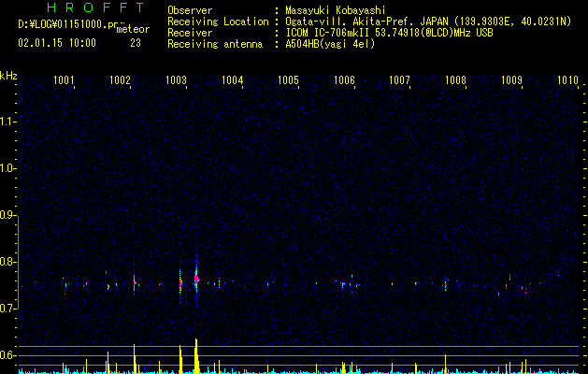Select location text Ogata-vill. Akita-Pref. JAPAN
Image resolution: width=588 pixels, height=374 pixels.
tap(366, 22)
